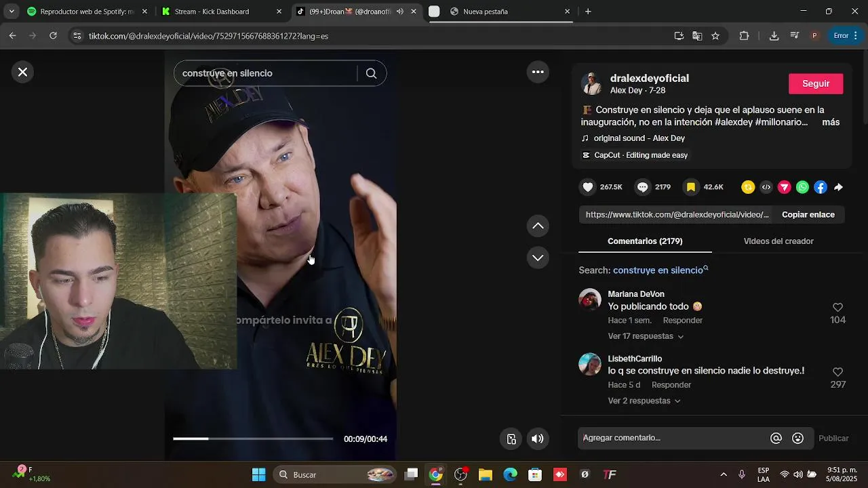This screenshot has height=488, width=868.
Task: Expand Ver 17 respuestas under Mariana's comment
Action: (646, 337)
